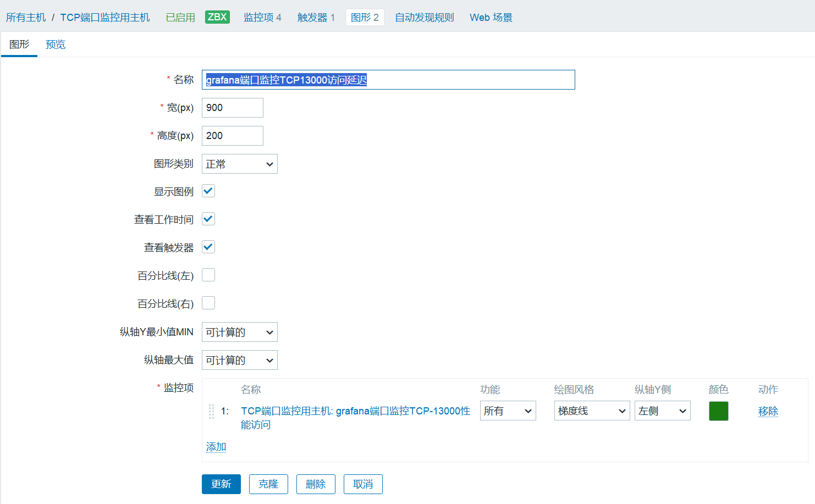Screen dimensions: 815x504
Task: Disable the 查看触发器 checkbox
Action: [x=208, y=247]
